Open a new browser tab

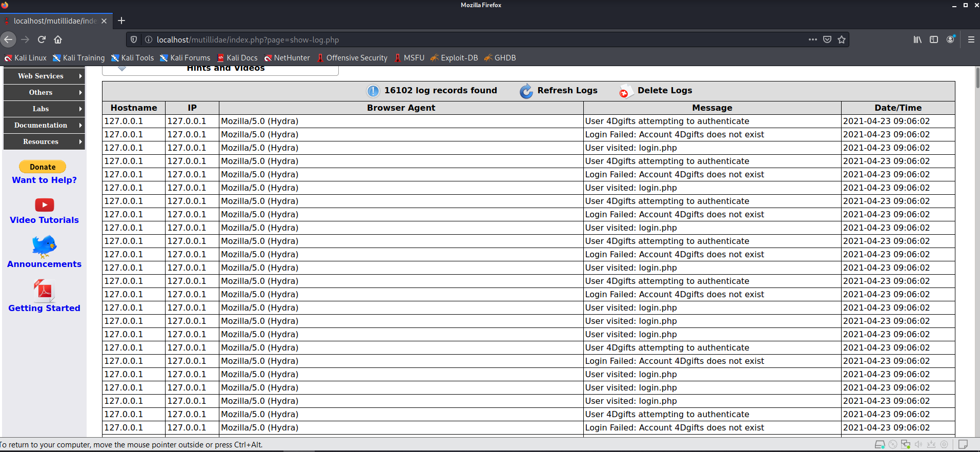click(x=121, y=20)
